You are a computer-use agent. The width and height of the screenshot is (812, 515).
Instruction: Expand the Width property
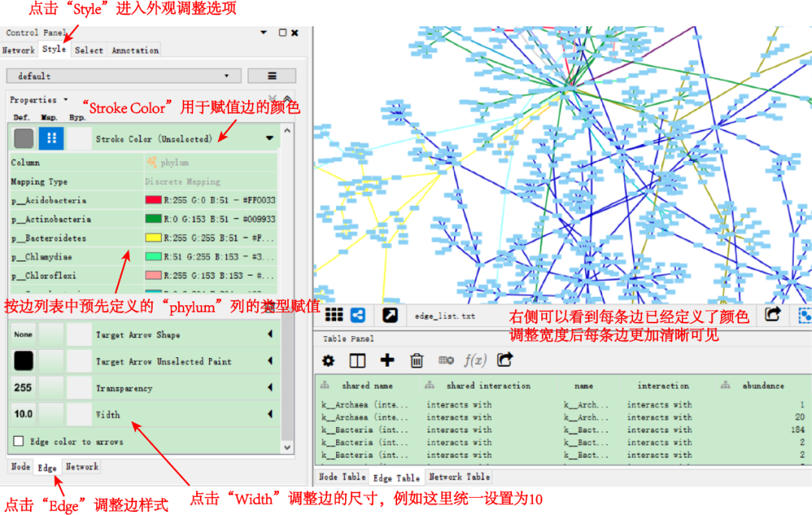click(x=270, y=414)
